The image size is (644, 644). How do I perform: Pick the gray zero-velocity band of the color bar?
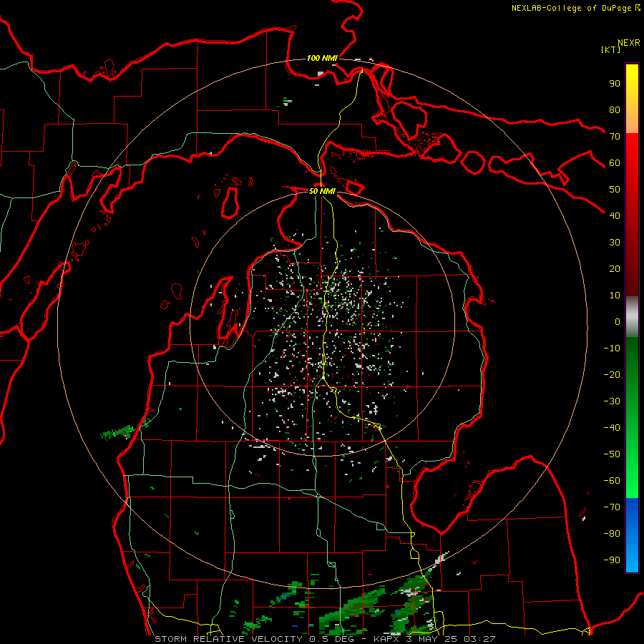pos(632,316)
